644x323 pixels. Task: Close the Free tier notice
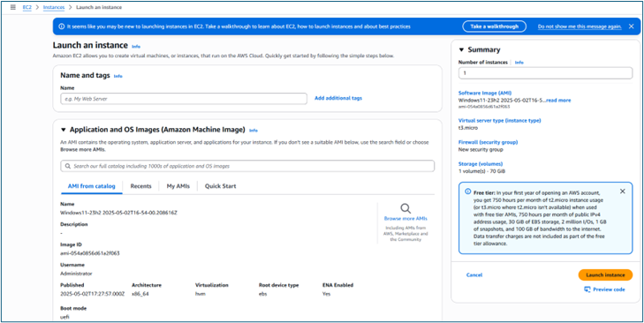coord(622,192)
